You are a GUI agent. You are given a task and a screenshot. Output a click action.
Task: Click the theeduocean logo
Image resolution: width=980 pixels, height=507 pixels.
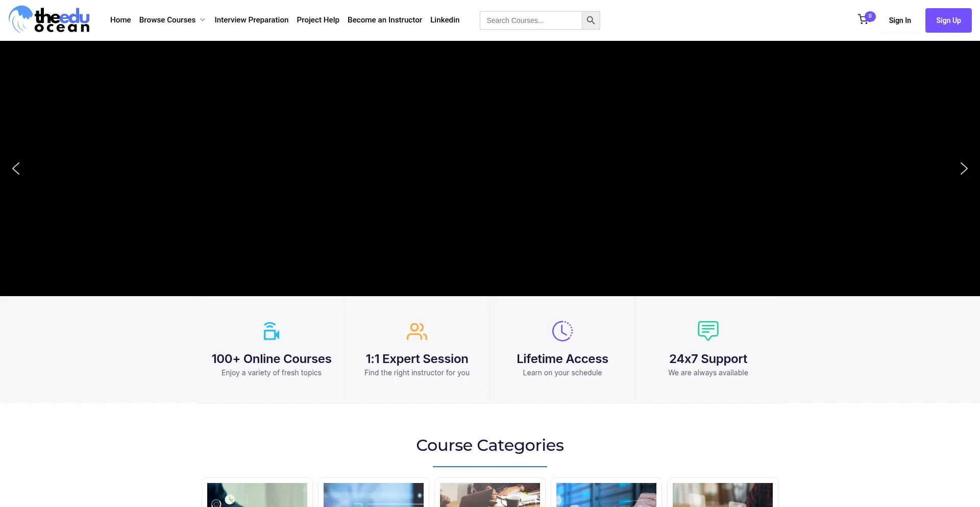[49, 20]
